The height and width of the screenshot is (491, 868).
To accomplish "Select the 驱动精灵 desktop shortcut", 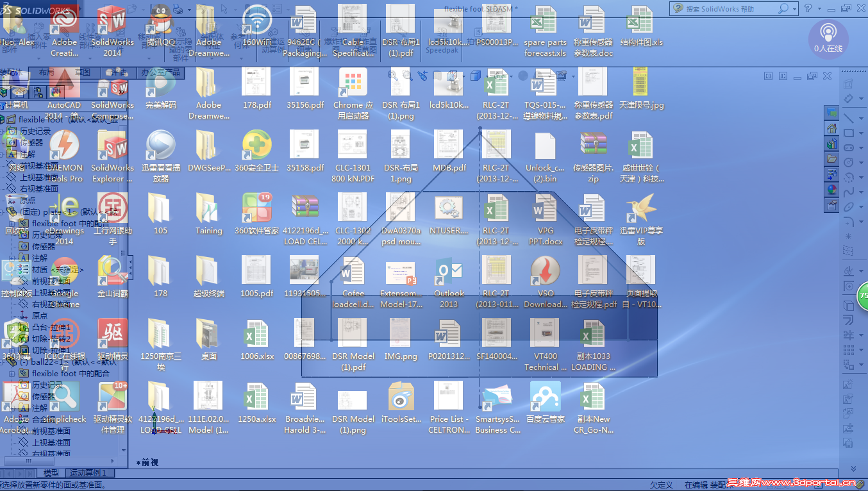I will [112, 340].
